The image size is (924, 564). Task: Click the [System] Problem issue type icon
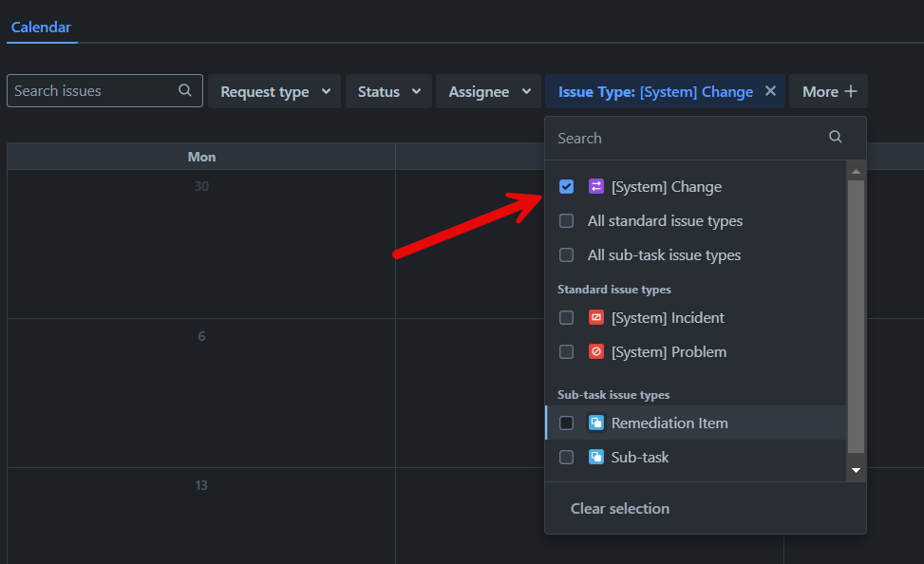596,351
